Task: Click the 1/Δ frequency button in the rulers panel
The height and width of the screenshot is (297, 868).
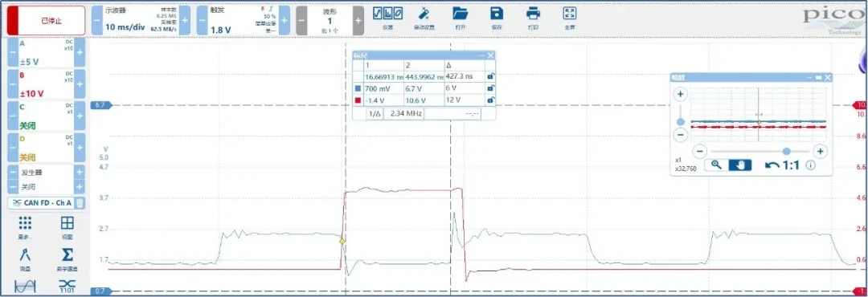Action: click(x=374, y=113)
